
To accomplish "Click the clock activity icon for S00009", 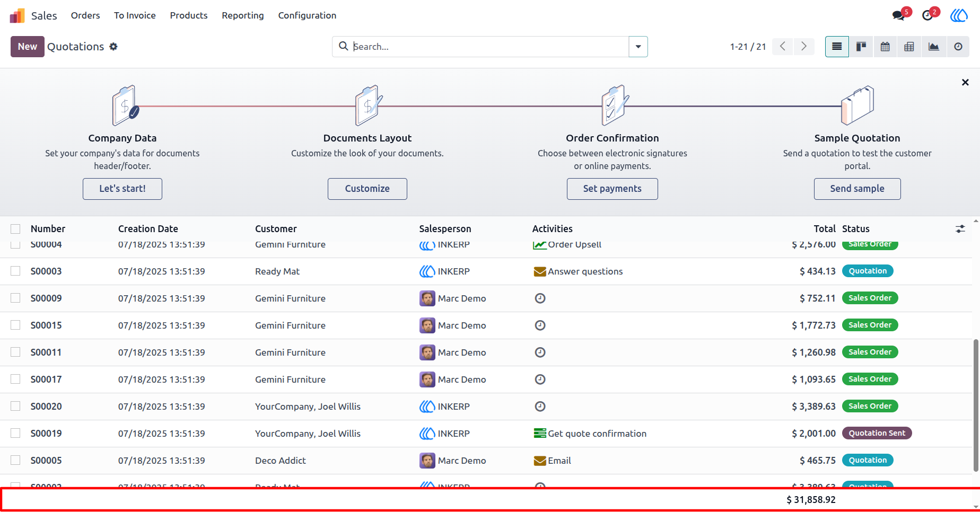I will 540,298.
